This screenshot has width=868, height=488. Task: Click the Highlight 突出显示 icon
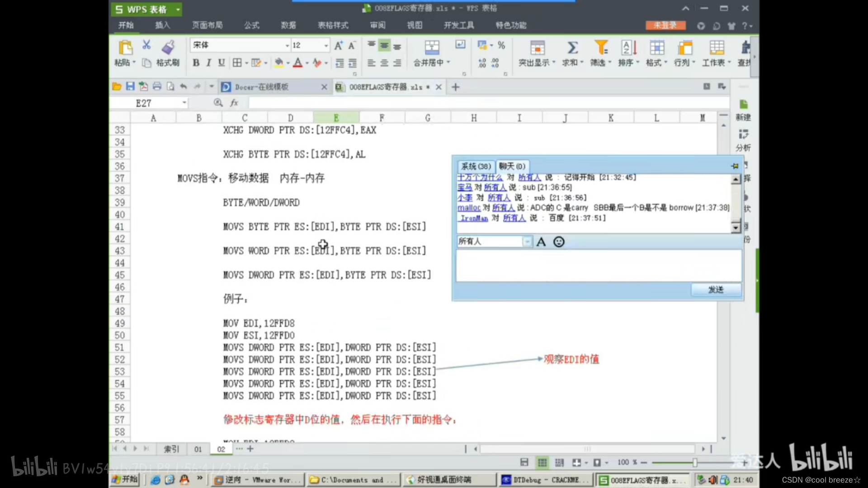537,47
